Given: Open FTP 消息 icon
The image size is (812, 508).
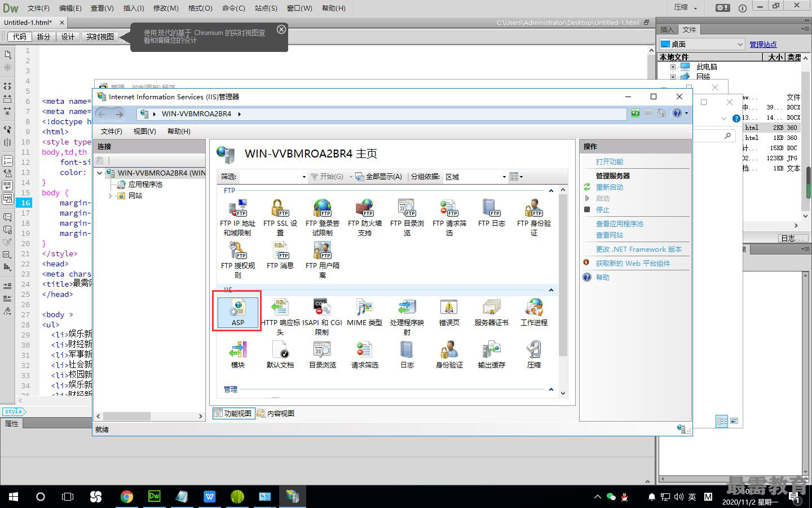Looking at the screenshot, I should coord(280,255).
